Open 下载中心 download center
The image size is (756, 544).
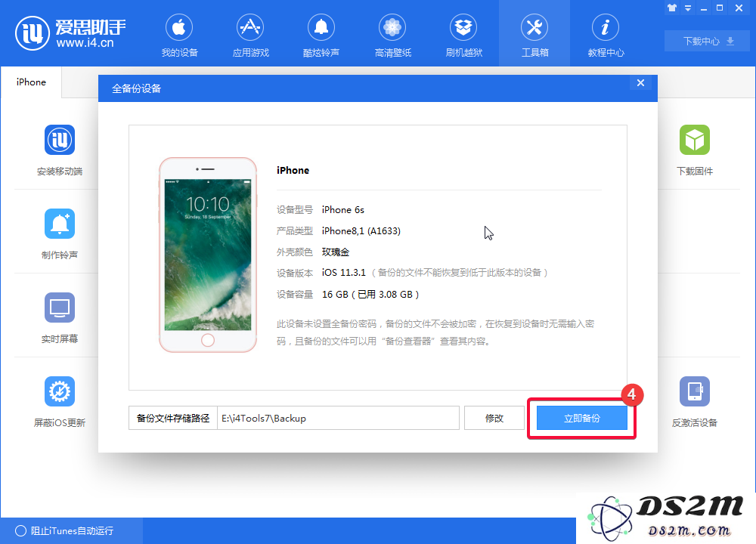tap(708, 41)
